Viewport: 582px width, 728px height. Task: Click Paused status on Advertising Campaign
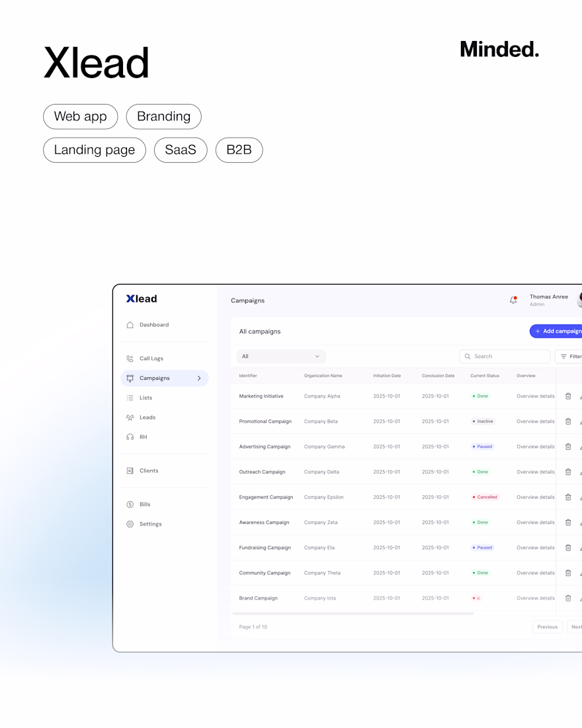coord(482,447)
